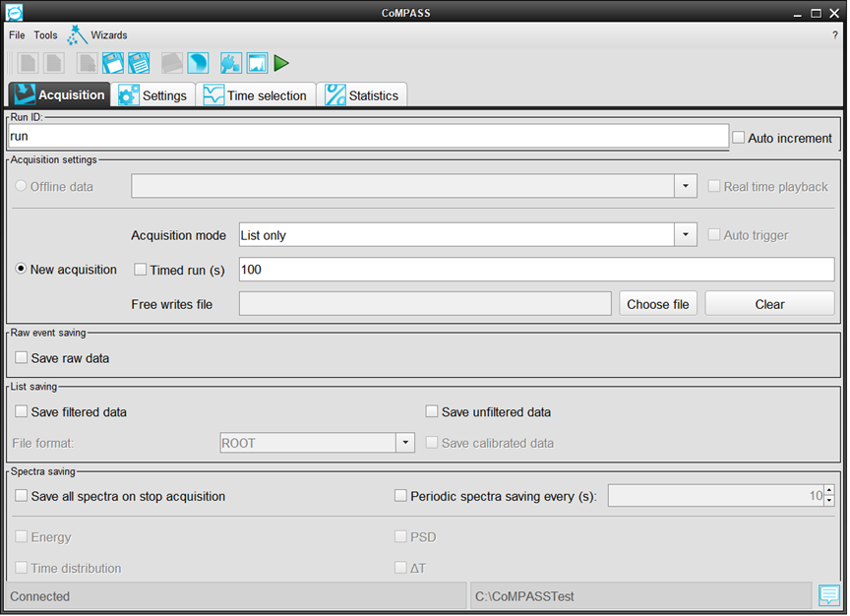Open the Offline data file dropdown
The height and width of the screenshot is (616, 850).
686,186
